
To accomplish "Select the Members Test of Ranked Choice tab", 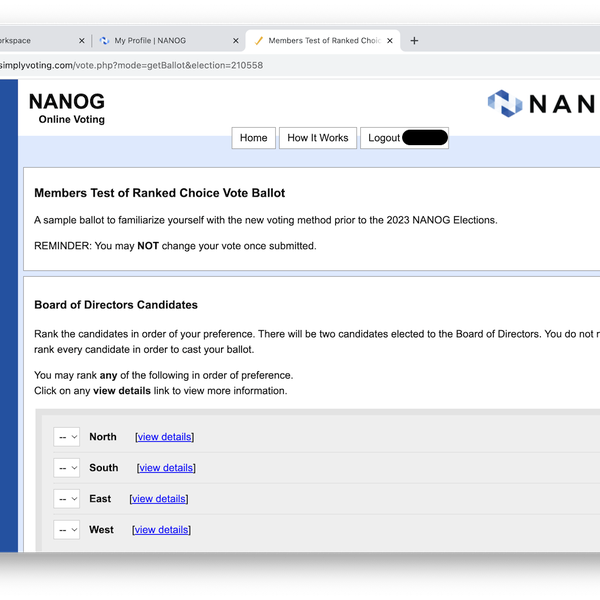I will pos(323,41).
